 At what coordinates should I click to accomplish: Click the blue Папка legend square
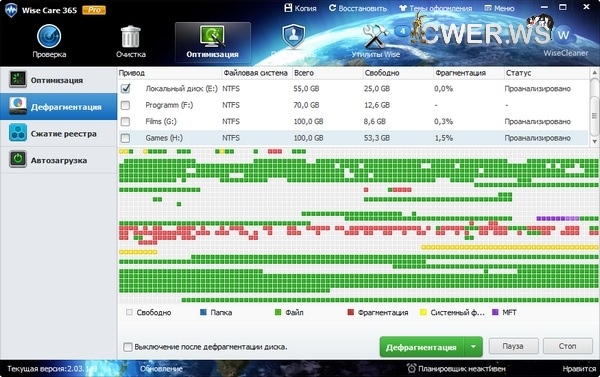click(x=204, y=312)
